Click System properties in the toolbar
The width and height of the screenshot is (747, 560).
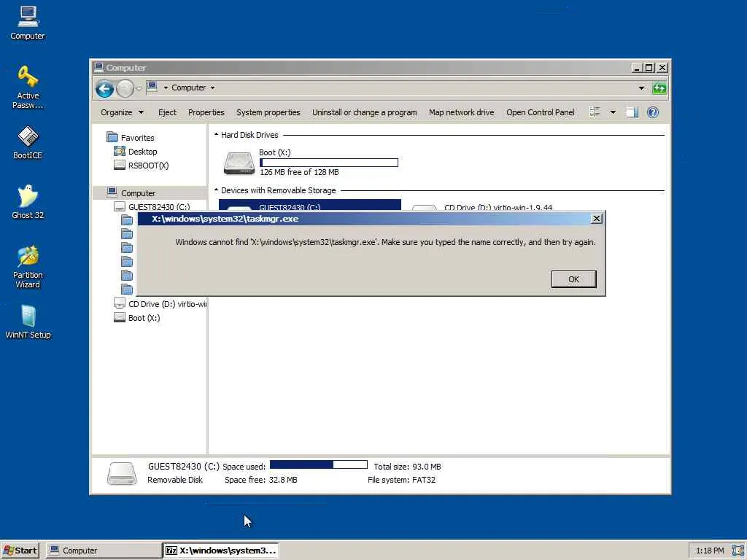click(268, 112)
